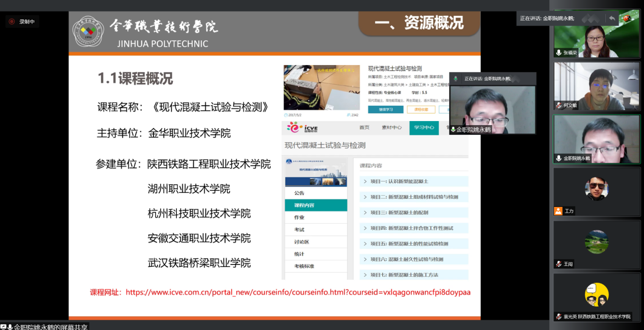Click the red recording indicator icon
644x330 pixels.
click(12, 21)
